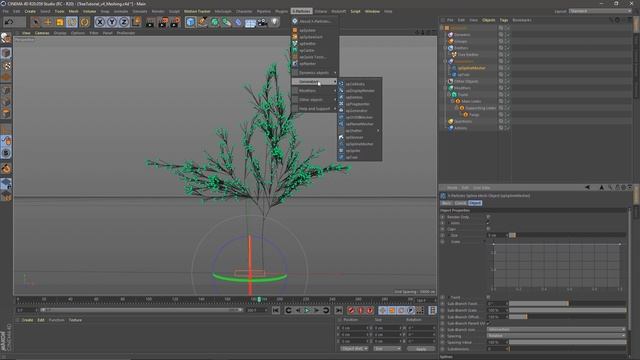Expand the Help and Support submenu

pos(315,109)
